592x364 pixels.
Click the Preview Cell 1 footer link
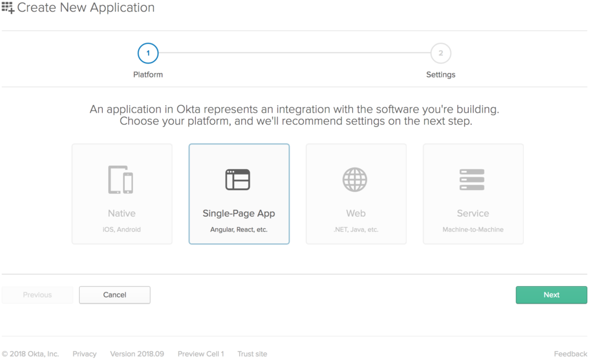click(x=201, y=354)
